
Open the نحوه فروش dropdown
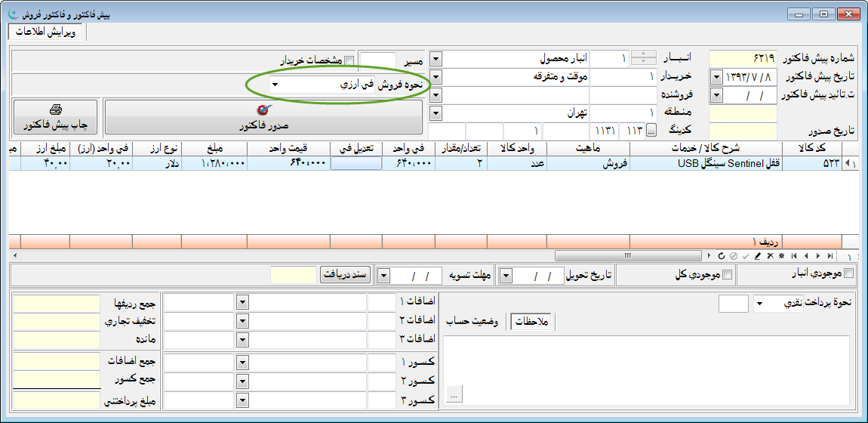(x=274, y=85)
